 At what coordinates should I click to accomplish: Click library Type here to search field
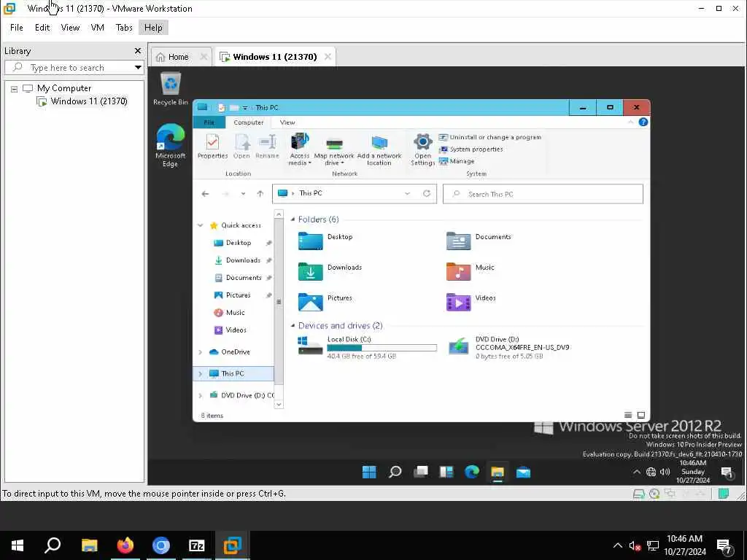point(74,68)
